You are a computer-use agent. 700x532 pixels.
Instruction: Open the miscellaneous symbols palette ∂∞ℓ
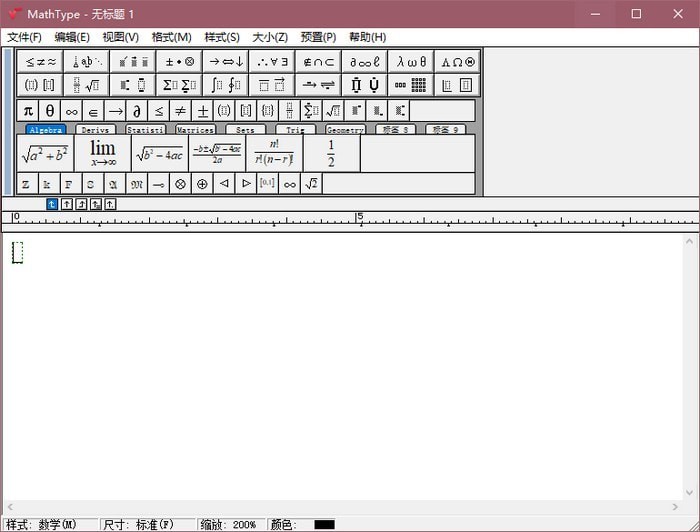pos(365,62)
